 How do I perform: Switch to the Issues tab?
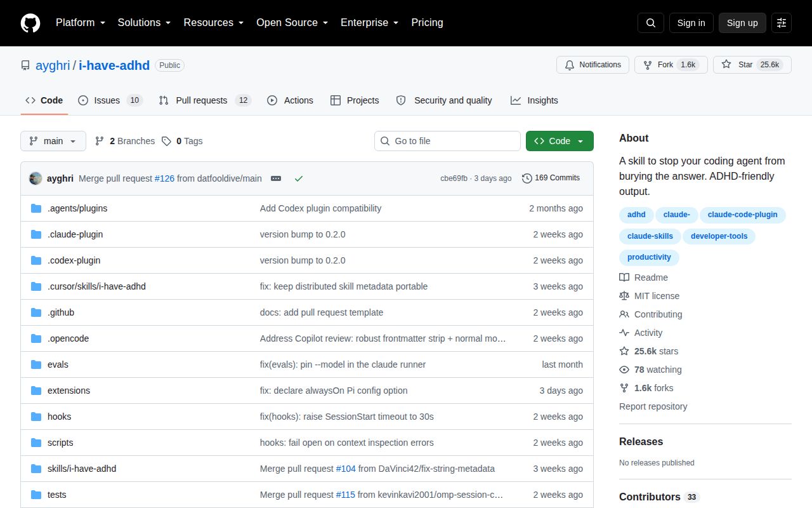[110, 100]
